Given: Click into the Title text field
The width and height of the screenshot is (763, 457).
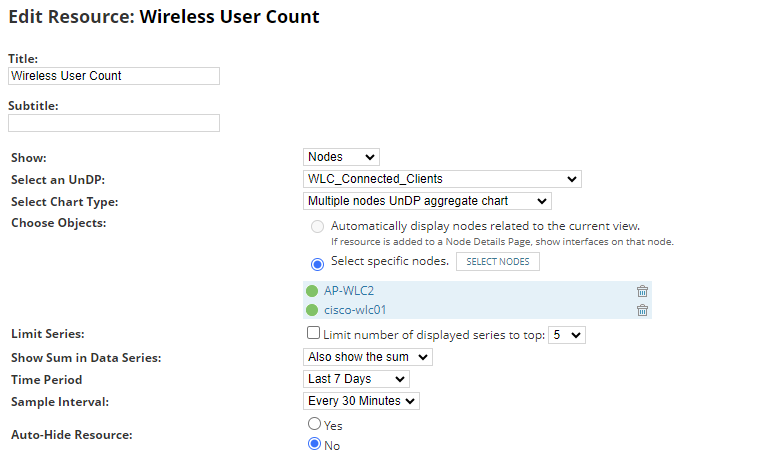Looking at the screenshot, I should [x=114, y=76].
